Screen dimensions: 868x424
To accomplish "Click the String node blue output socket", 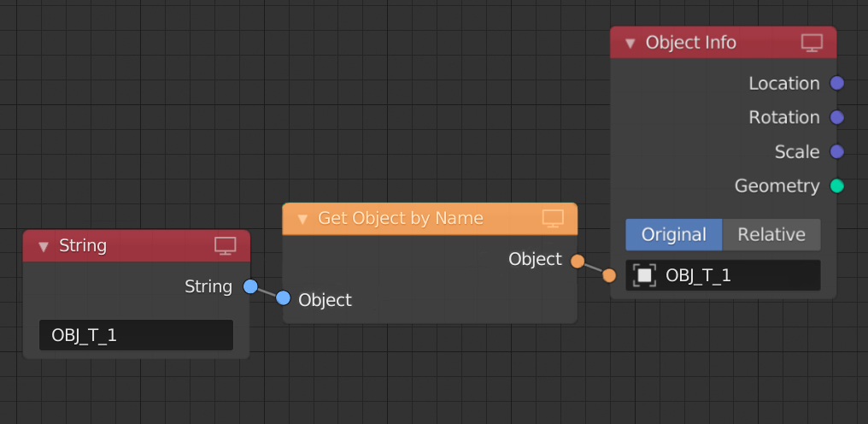I will pos(250,286).
